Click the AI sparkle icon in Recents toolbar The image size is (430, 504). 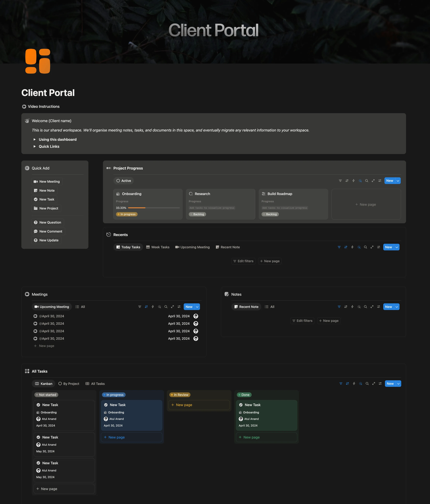pos(359,247)
